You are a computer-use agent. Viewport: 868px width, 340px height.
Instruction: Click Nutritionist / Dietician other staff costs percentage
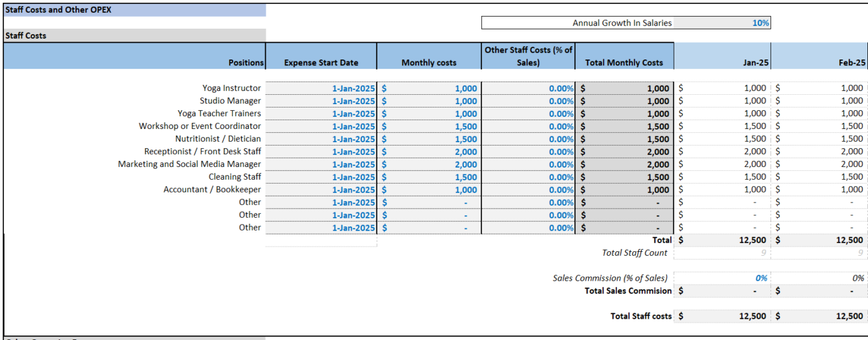click(528, 139)
